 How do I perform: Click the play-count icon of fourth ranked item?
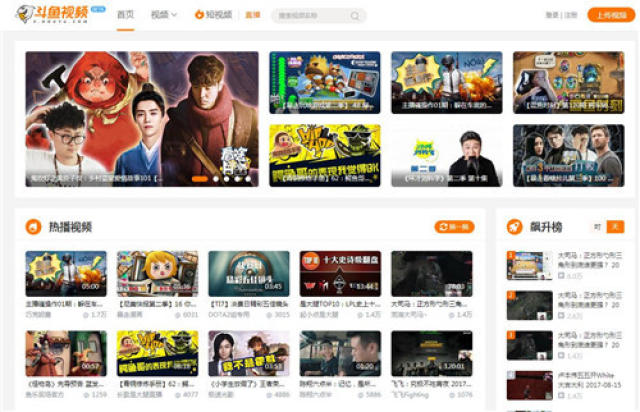561,396
